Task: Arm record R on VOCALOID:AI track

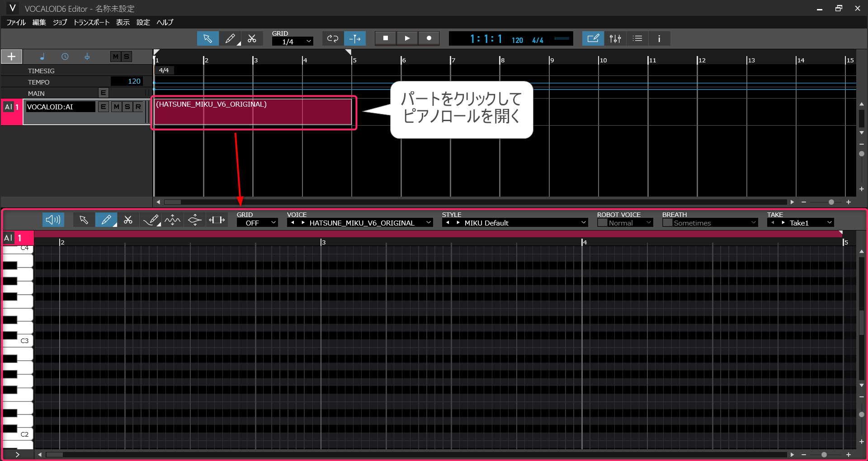Action: tap(138, 107)
